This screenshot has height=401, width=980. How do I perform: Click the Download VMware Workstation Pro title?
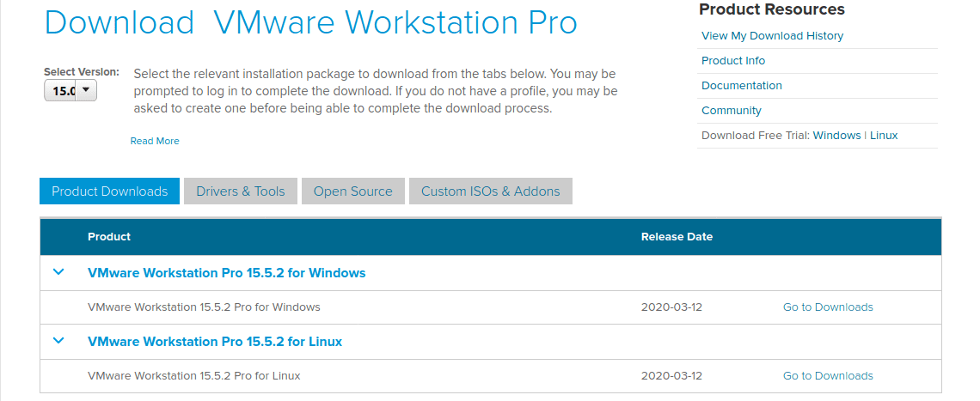[x=311, y=22]
